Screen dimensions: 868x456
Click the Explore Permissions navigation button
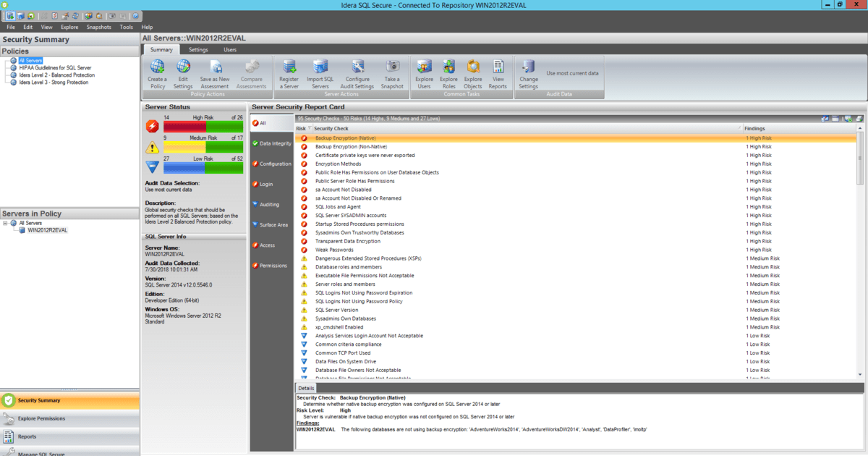click(x=43, y=418)
